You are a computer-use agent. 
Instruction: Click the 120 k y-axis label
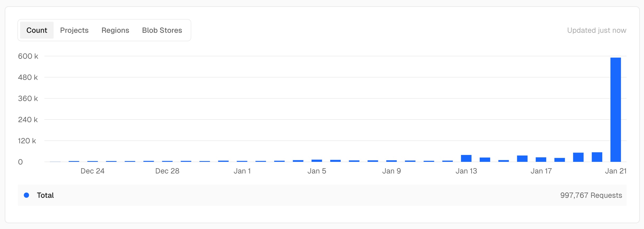[x=27, y=141]
